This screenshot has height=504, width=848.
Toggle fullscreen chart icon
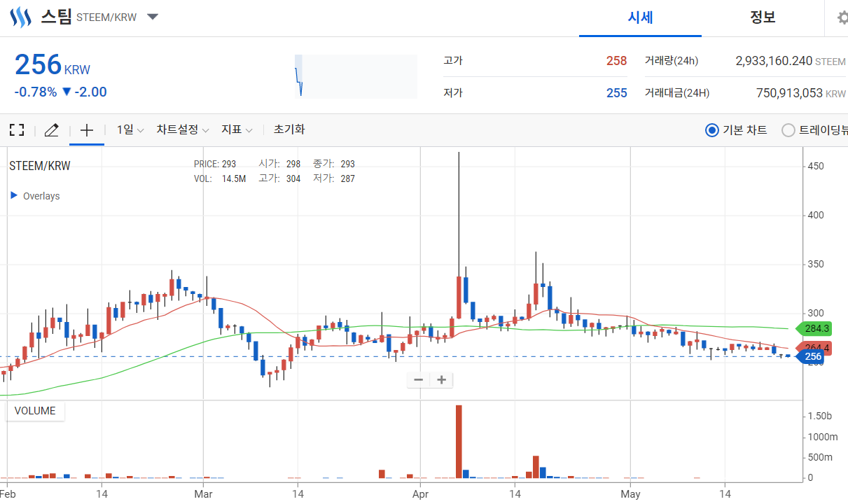coord(17,129)
